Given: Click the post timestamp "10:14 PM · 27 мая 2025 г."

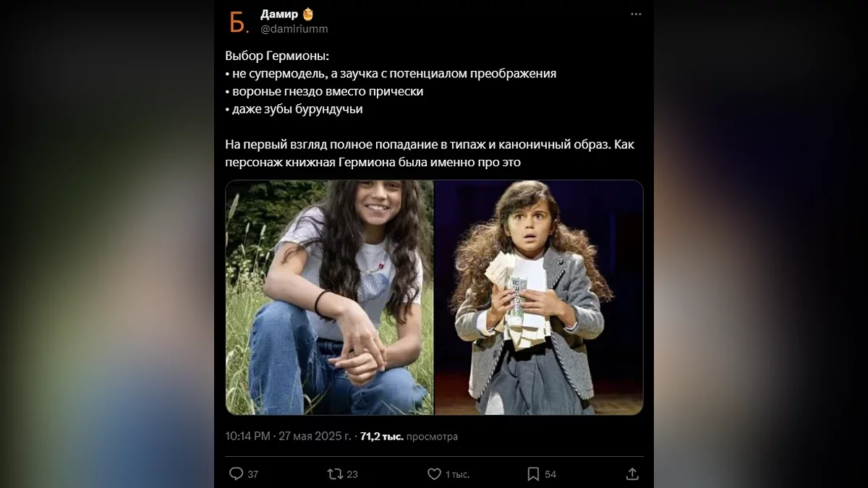Looking at the screenshot, I should click(289, 436).
